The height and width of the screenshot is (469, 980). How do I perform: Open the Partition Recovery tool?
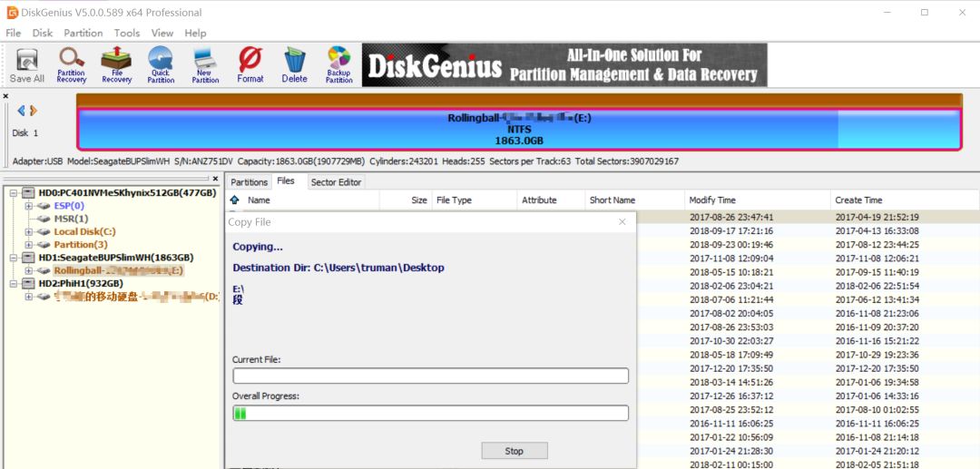[71, 64]
